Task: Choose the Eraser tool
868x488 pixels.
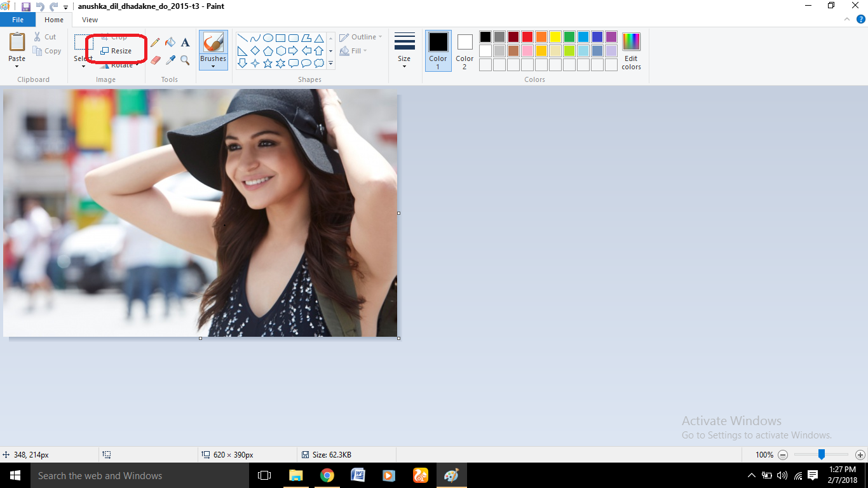Action: (156, 60)
